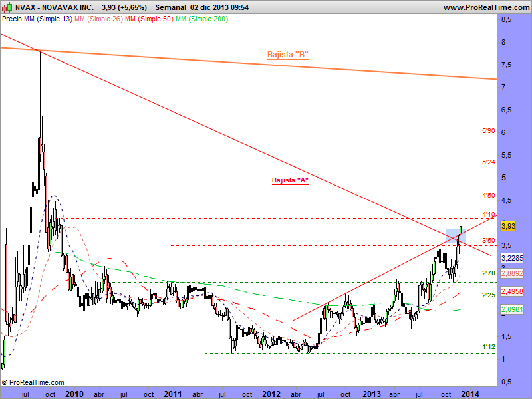Viewport: 532px width, 399px height.
Task: Click the © ProRealTime.com copyright text
Action: (33, 382)
